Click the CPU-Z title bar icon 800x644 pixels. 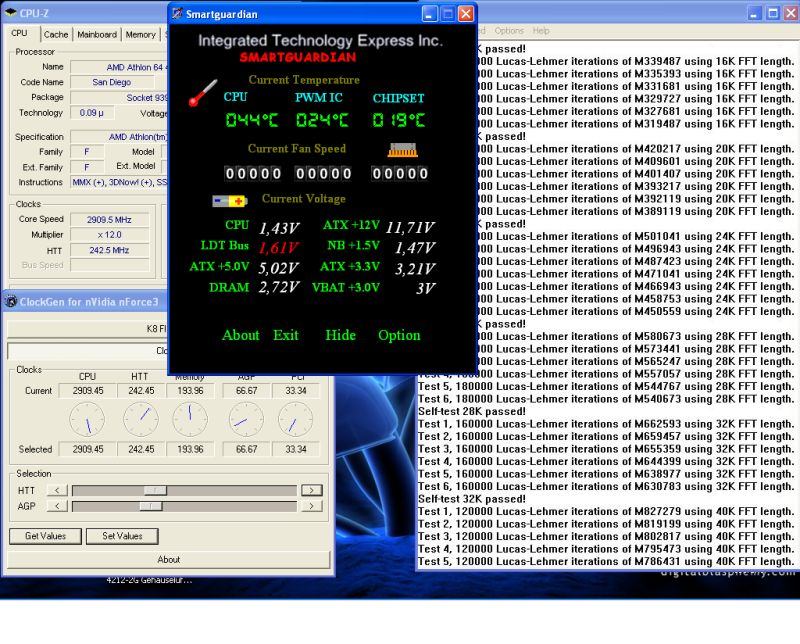tap(11, 13)
